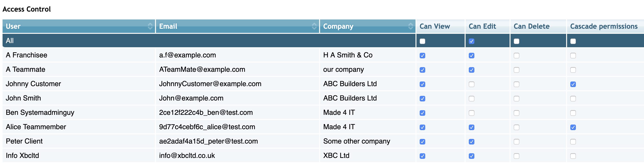This screenshot has height=163, width=644.
Task: Uncheck Can Edit for Peter Client
Action: coord(471,141)
